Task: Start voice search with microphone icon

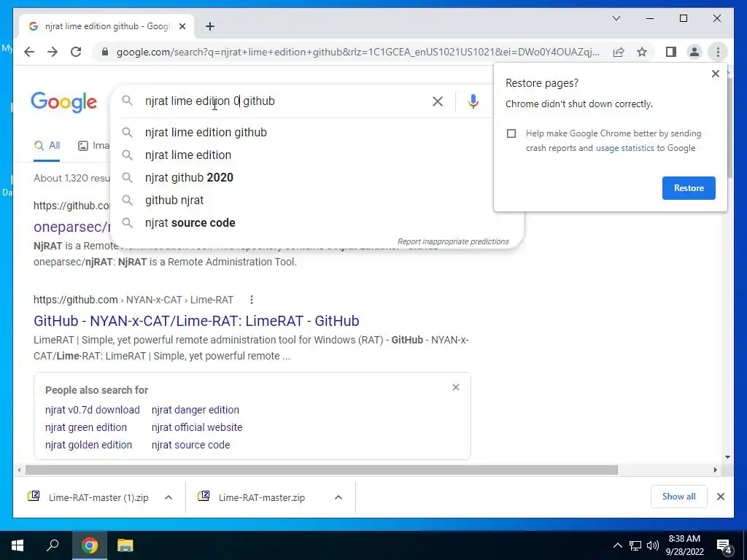Action: point(473,101)
